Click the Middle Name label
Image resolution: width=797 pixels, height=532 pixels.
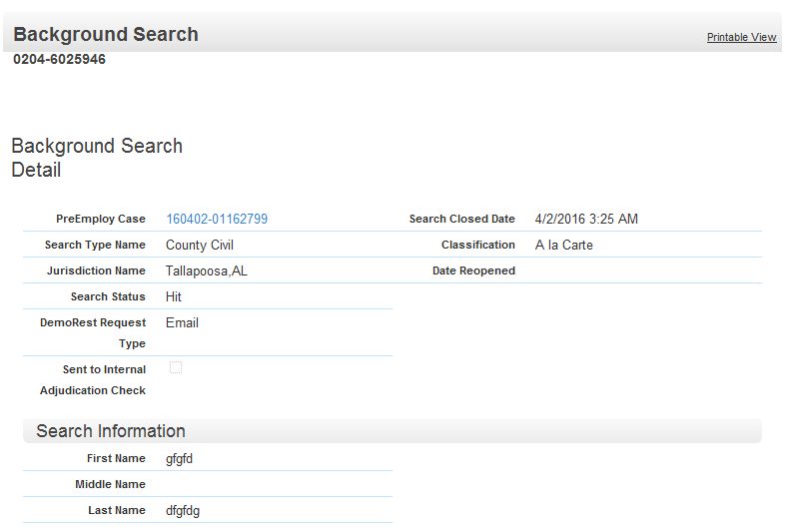point(110,484)
